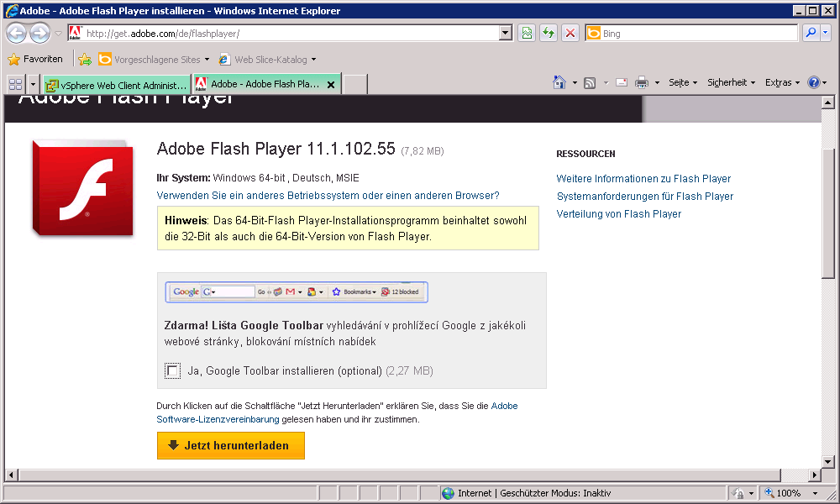
Task: Open the Favoriten star panel
Action: (x=35, y=60)
